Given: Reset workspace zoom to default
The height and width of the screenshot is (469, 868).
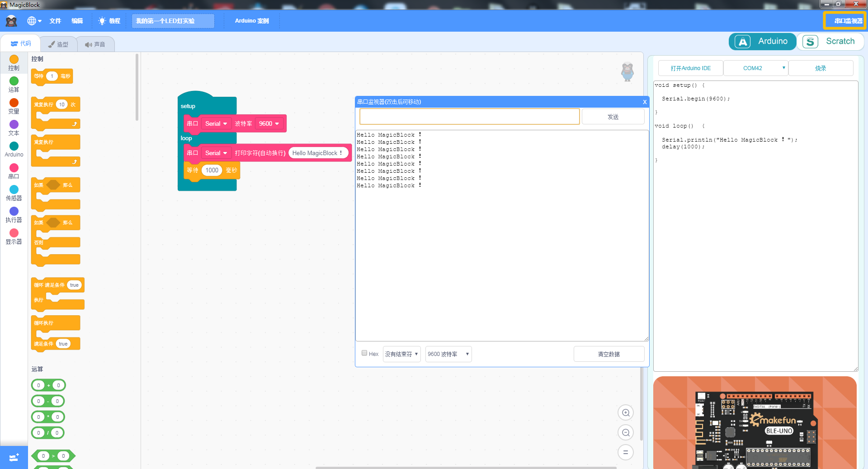Looking at the screenshot, I should click(x=626, y=452).
